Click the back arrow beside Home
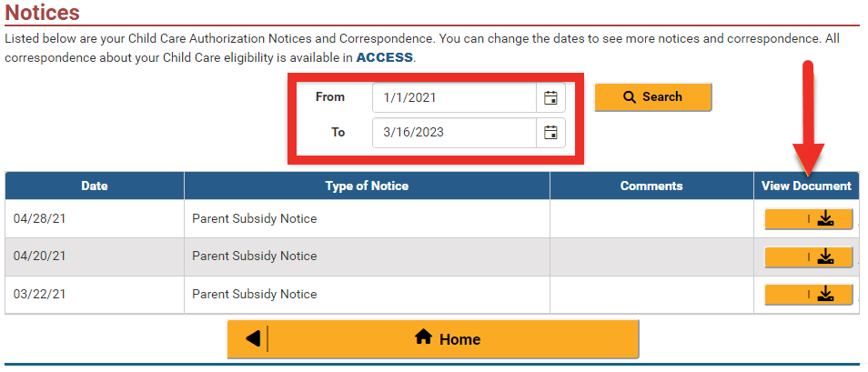 [252, 339]
